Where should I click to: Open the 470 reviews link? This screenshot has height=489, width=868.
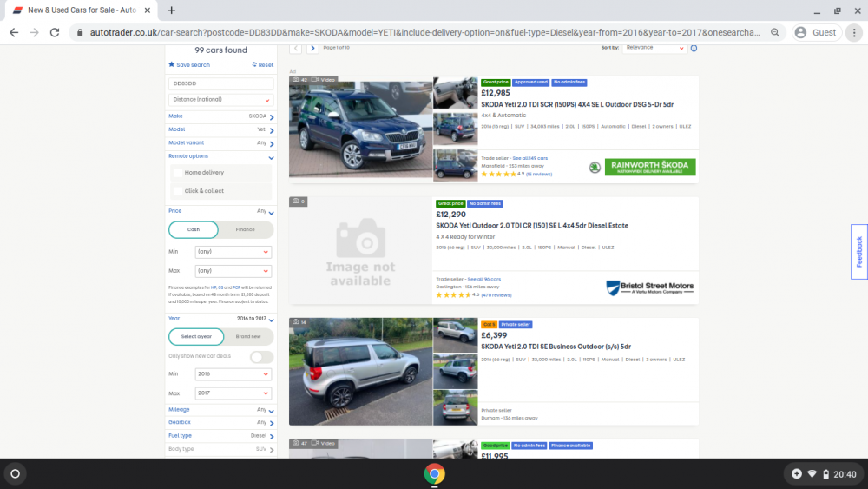click(496, 295)
